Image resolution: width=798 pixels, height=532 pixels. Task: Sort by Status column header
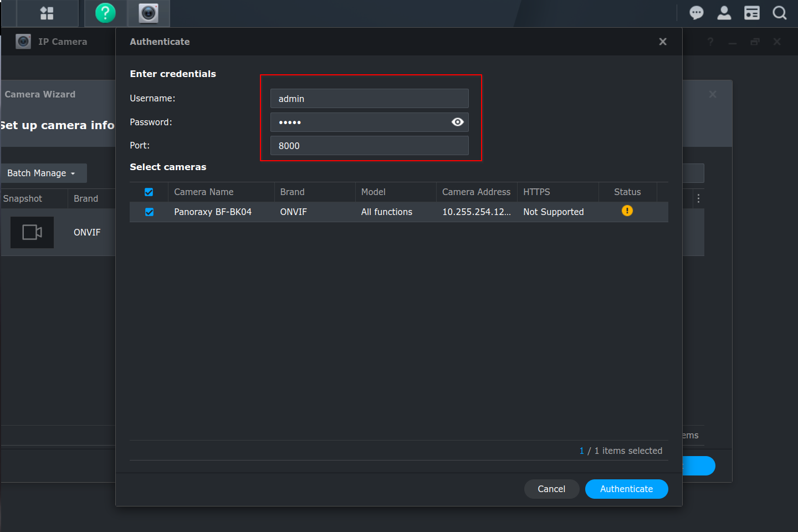pos(627,192)
